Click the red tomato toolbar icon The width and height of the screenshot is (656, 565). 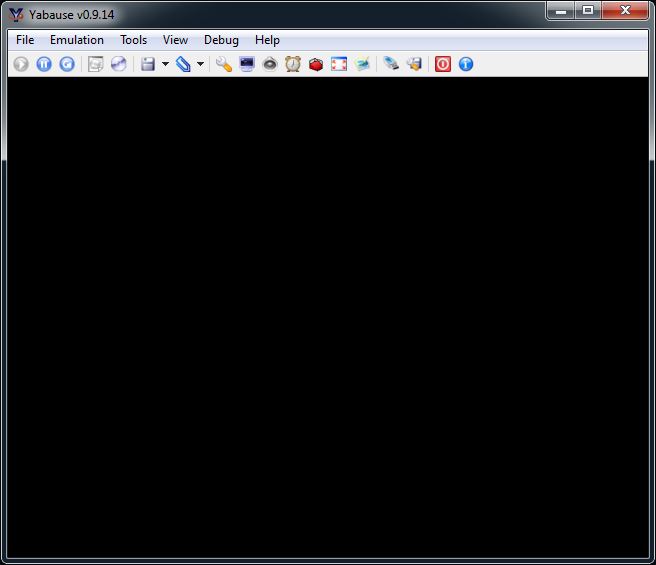[316, 64]
